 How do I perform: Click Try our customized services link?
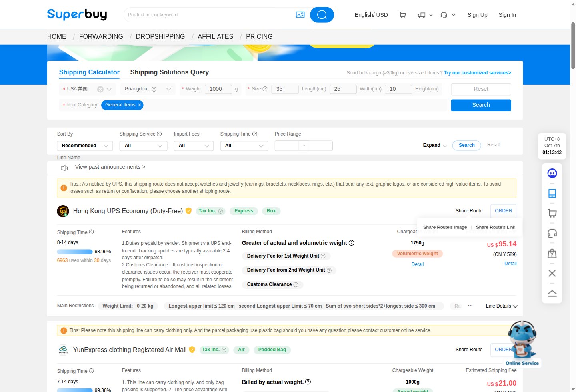coord(477,73)
